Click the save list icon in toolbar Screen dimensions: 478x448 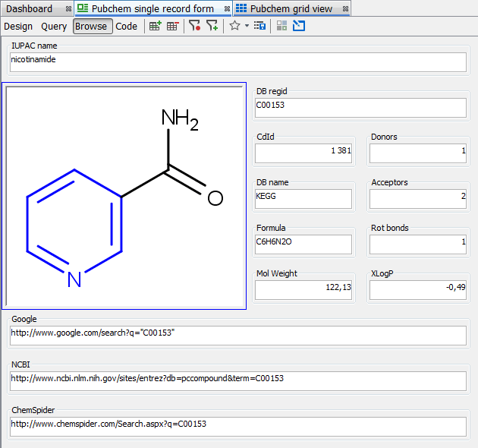[259, 26]
